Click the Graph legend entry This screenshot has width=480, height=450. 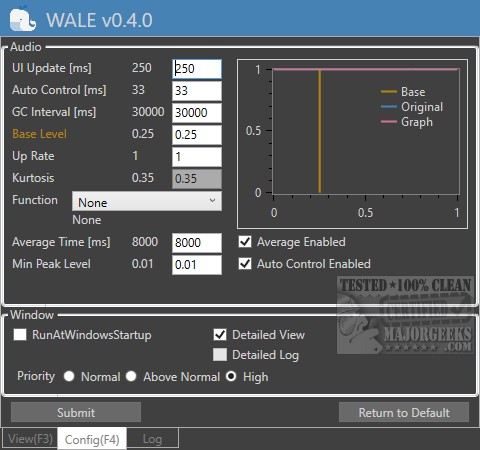(x=407, y=122)
